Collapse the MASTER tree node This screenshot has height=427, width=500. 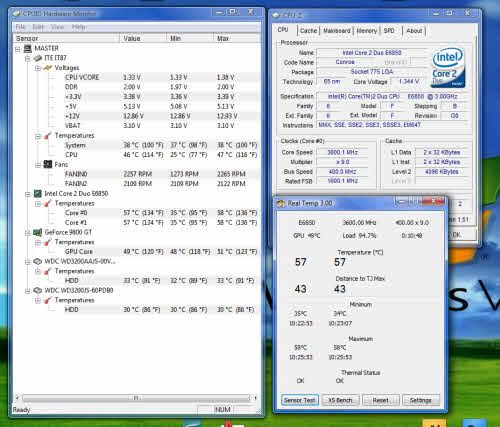18,49
